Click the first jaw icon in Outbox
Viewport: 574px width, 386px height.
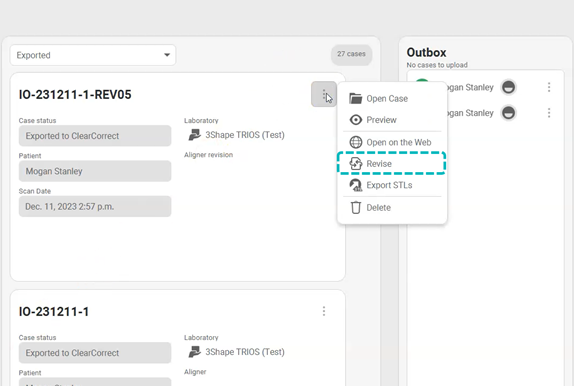tap(508, 87)
